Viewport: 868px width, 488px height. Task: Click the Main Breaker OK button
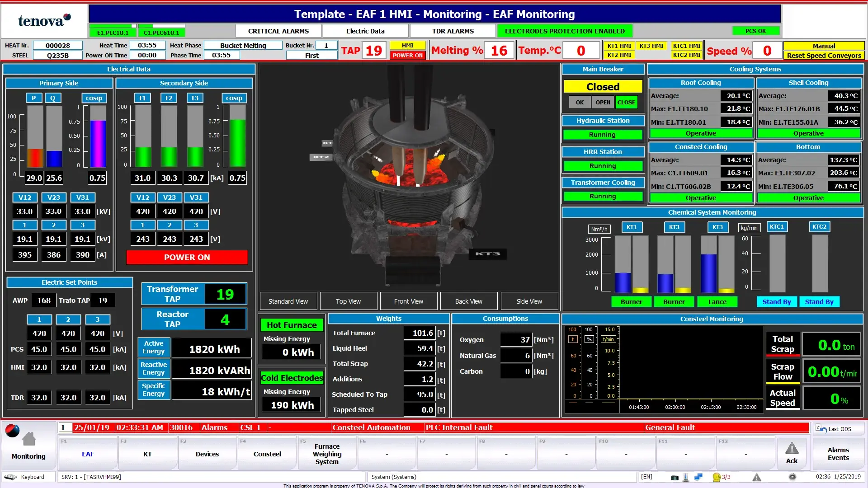pos(580,103)
